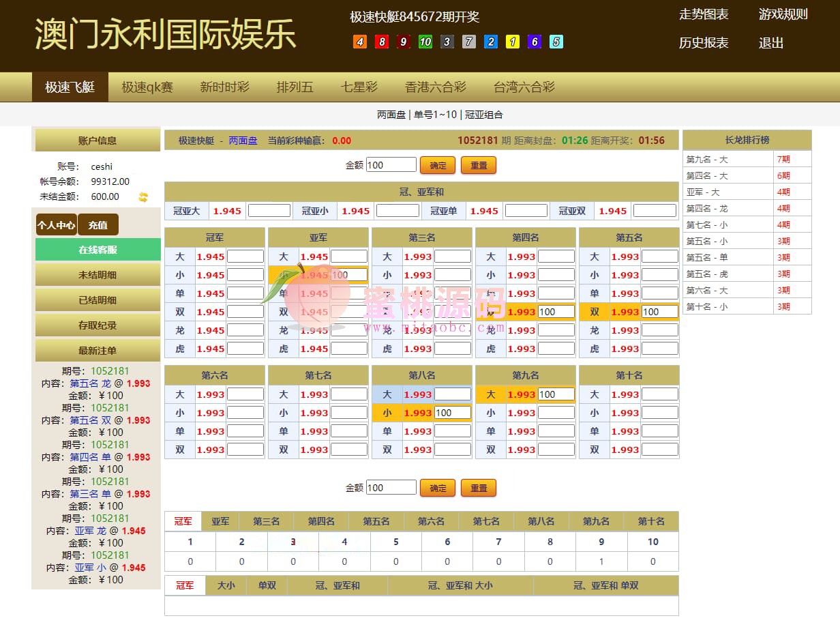Click the green number 10 ball
Viewport: 840px width, 629px height.
coord(425,42)
